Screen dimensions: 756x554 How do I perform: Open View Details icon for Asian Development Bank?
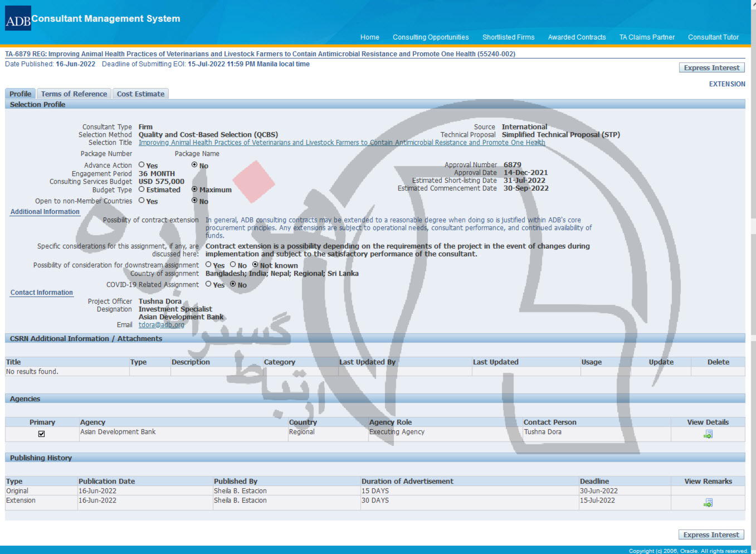[708, 434]
